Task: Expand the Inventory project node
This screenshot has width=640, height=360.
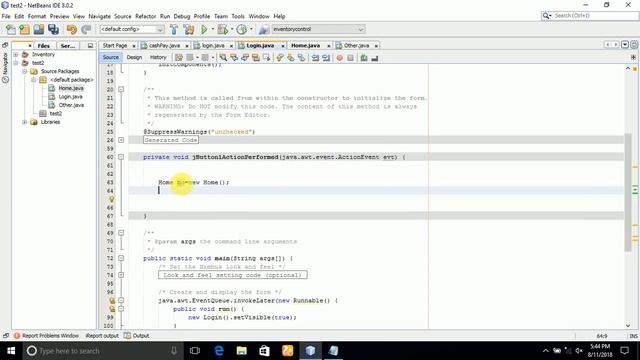Action: click(16, 54)
